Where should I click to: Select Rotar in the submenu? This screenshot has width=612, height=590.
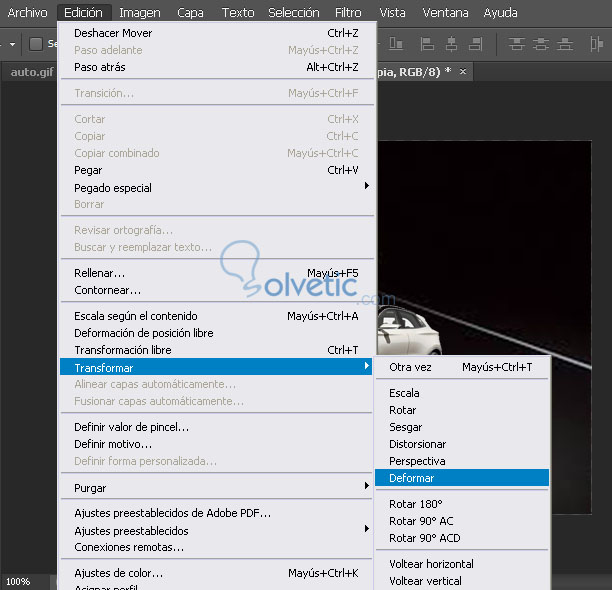click(462, 410)
